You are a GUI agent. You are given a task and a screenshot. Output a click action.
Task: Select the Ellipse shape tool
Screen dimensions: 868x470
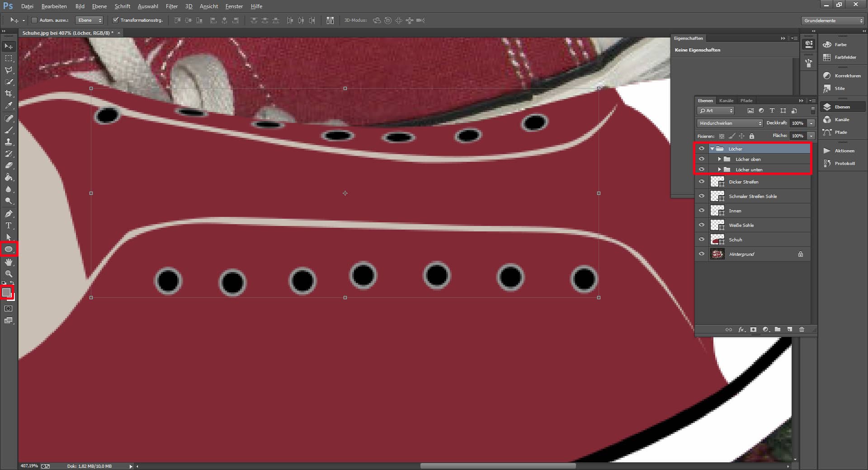(9, 249)
